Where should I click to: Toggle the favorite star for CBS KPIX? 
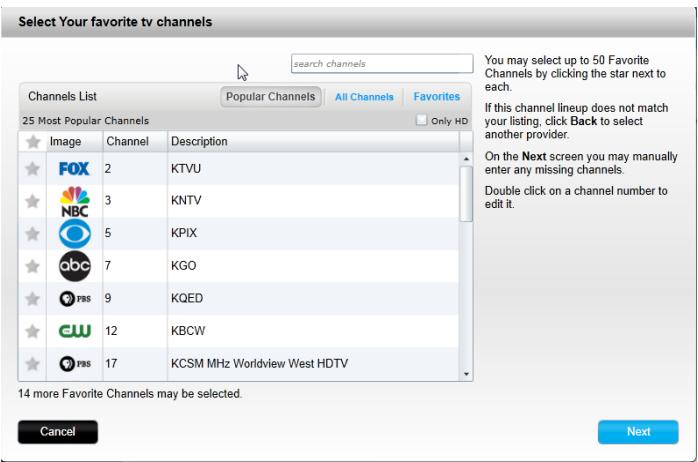[32, 234]
